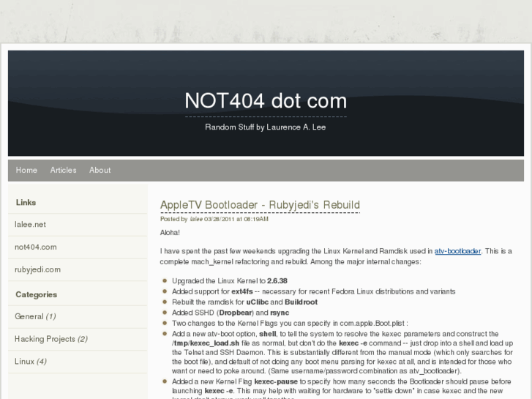Screen dimensions: 532x399
Task: Click the text com.apple.Boot.plist
Action: [x=372, y=324]
